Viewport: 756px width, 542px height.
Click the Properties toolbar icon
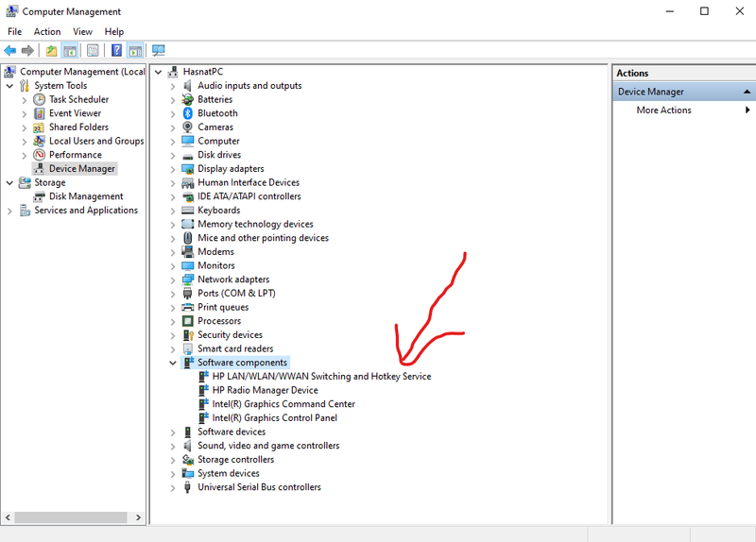[93, 50]
